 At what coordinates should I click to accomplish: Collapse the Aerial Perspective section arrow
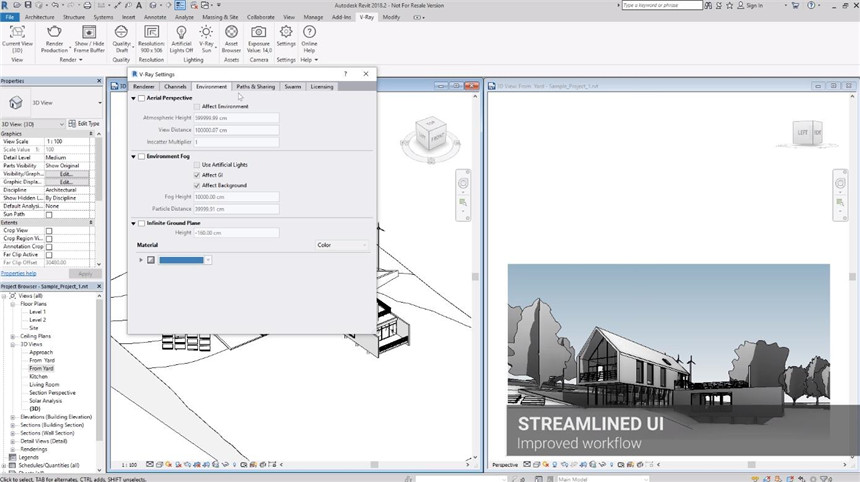pyautogui.click(x=134, y=98)
